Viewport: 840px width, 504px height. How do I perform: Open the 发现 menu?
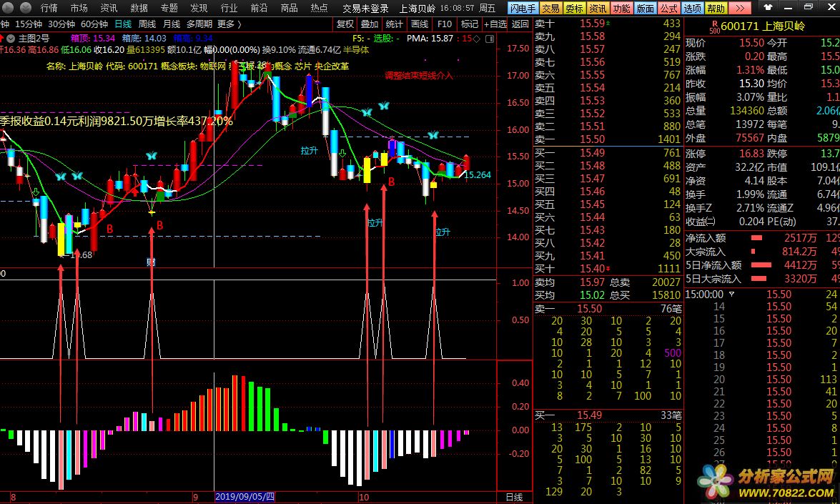point(199,8)
